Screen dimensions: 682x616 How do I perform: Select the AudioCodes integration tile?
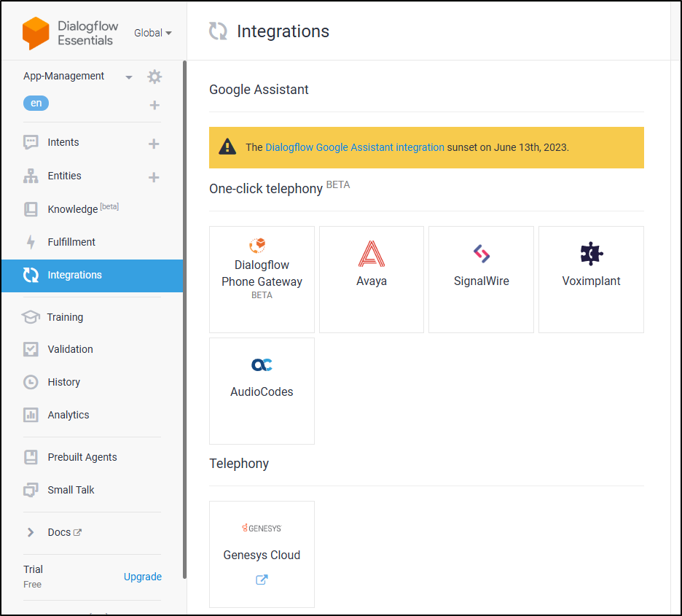click(262, 391)
